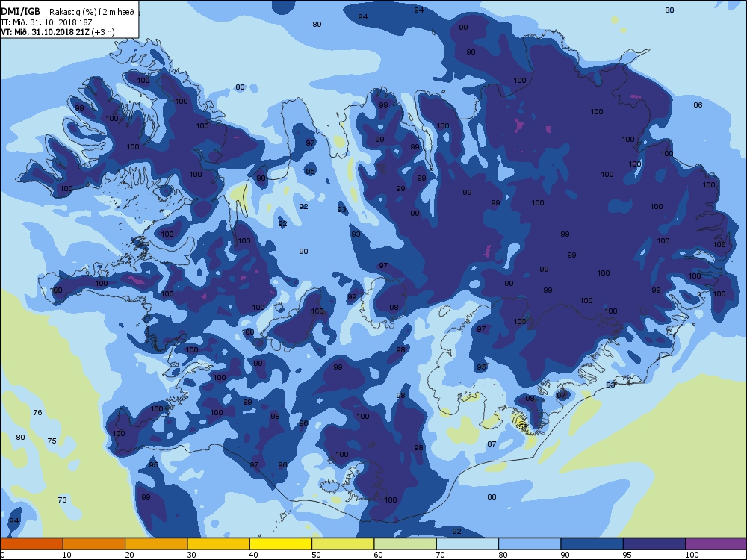The image size is (747, 560).
Task: Click the 'DMI/IGB' label in the header
Action: point(20,11)
